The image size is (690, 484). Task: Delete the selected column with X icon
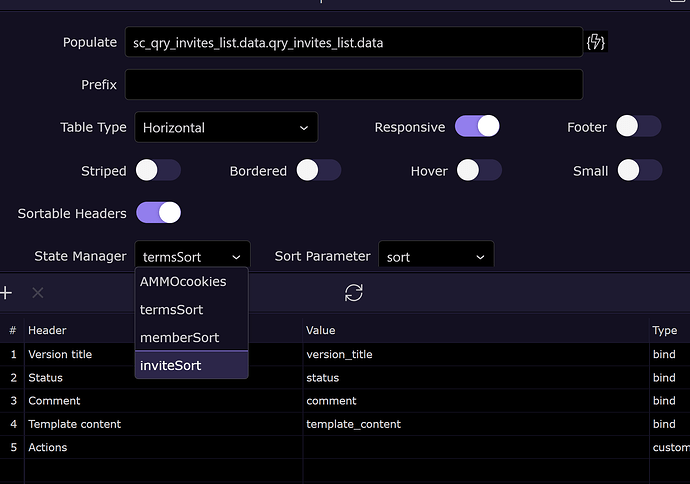pos(38,293)
